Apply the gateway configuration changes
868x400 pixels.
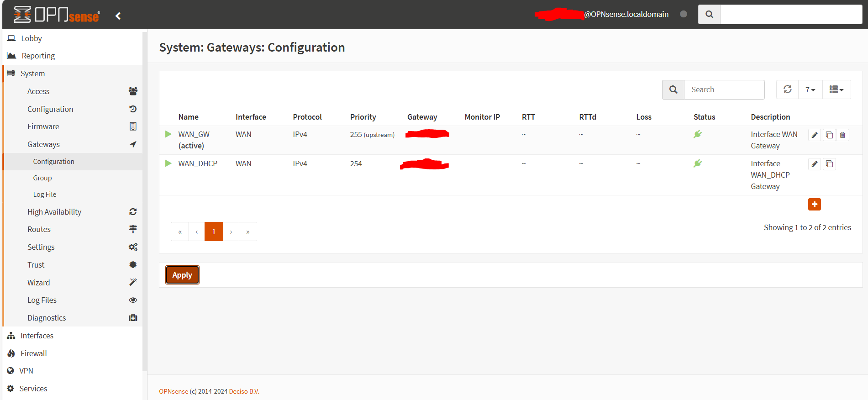tap(182, 275)
